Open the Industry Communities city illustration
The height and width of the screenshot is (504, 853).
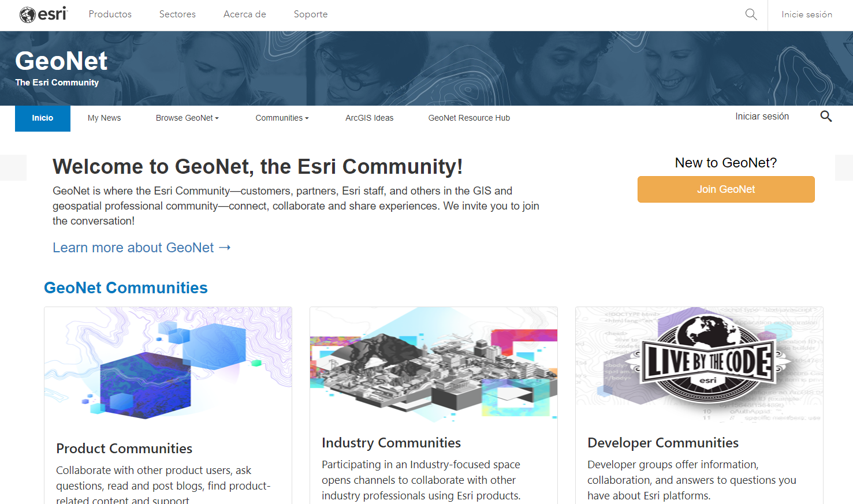tap(434, 364)
